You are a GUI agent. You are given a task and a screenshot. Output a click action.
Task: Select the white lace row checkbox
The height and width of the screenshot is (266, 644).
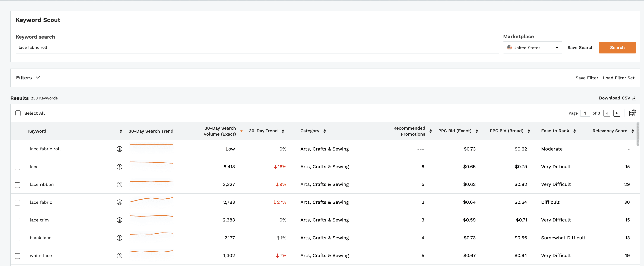coord(18,256)
